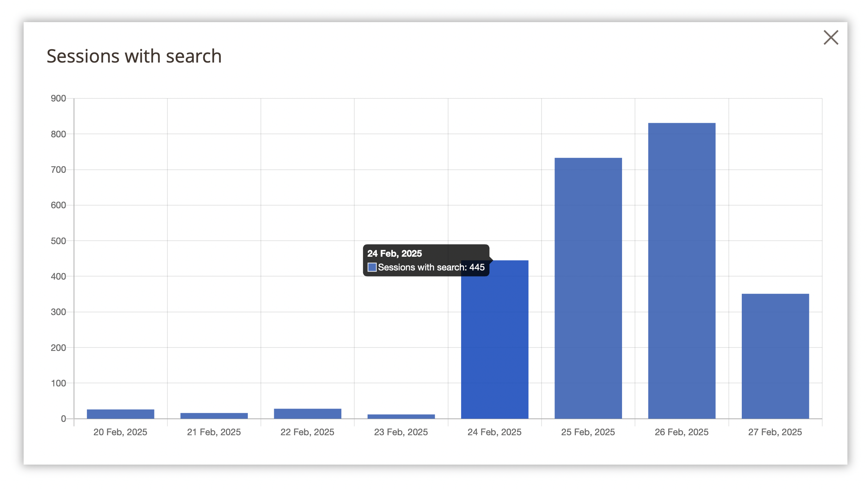Screen dimensions: 868x489
Task: Click the 27 Feb, 2025 bar
Action: coord(775,356)
